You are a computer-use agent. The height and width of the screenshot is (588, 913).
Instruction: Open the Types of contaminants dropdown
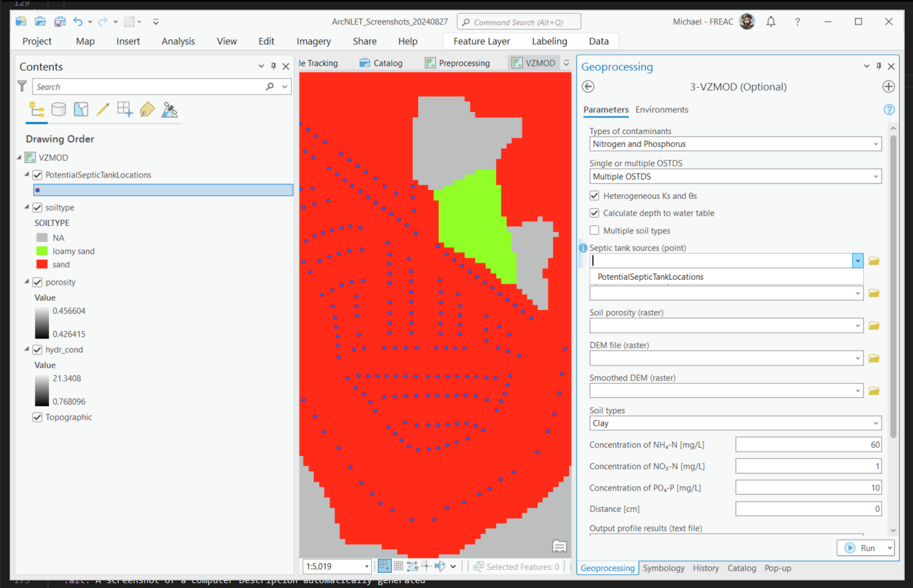pyautogui.click(x=735, y=144)
